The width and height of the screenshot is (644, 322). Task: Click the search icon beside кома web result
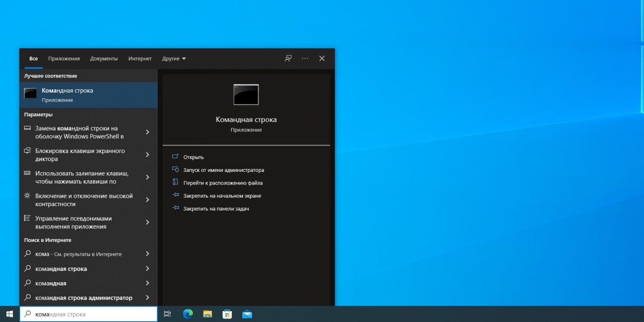click(x=27, y=254)
